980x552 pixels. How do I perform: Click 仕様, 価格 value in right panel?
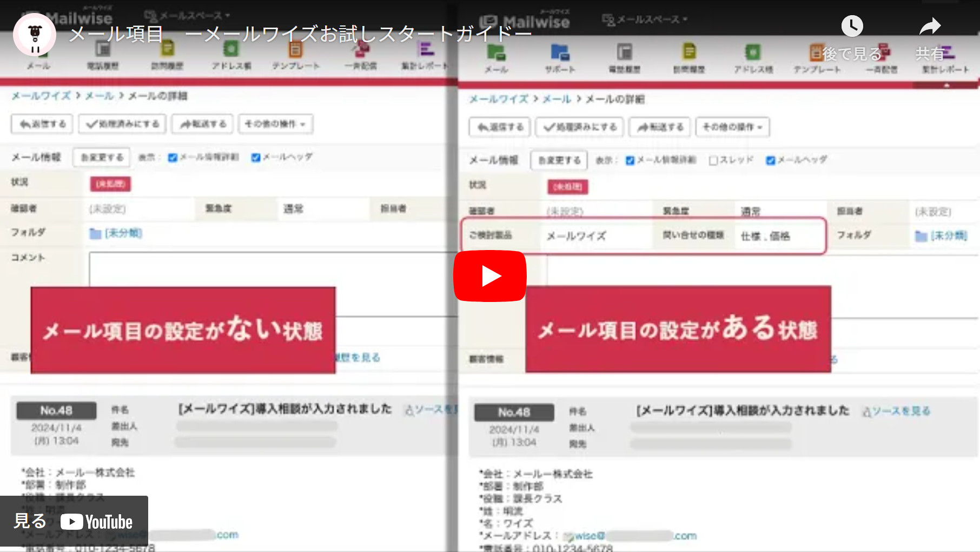pyautogui.click(x=765, y=236)
